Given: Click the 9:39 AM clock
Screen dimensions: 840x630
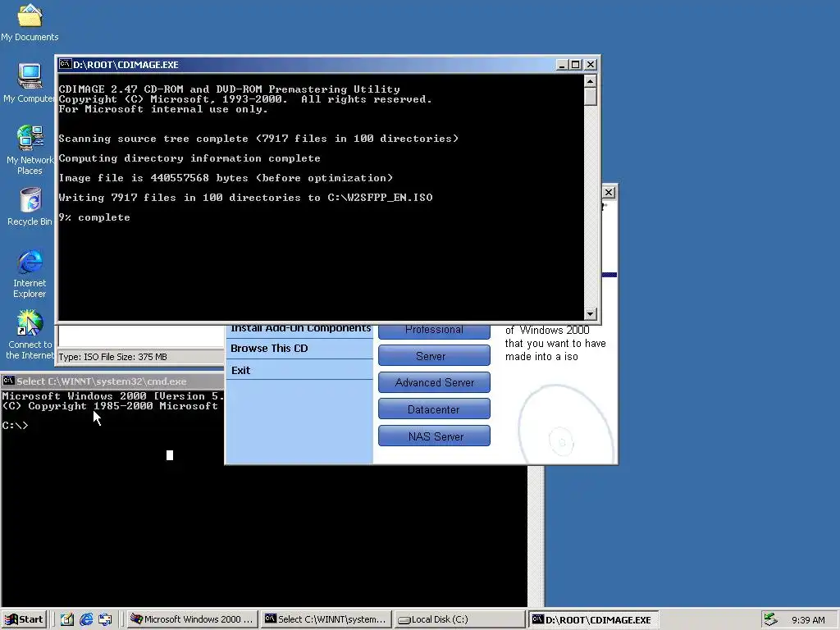Looking at the screenshot, I should pos(808,620).
